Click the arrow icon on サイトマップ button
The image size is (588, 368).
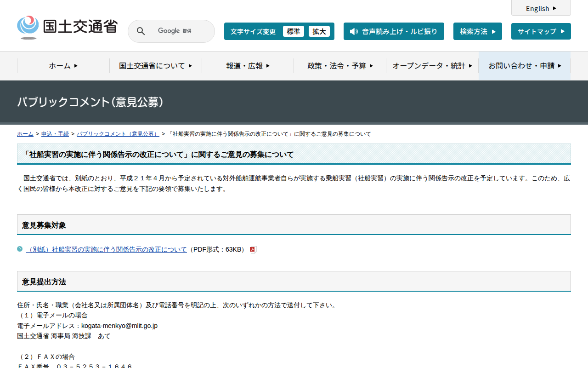(x=563, y=31)
